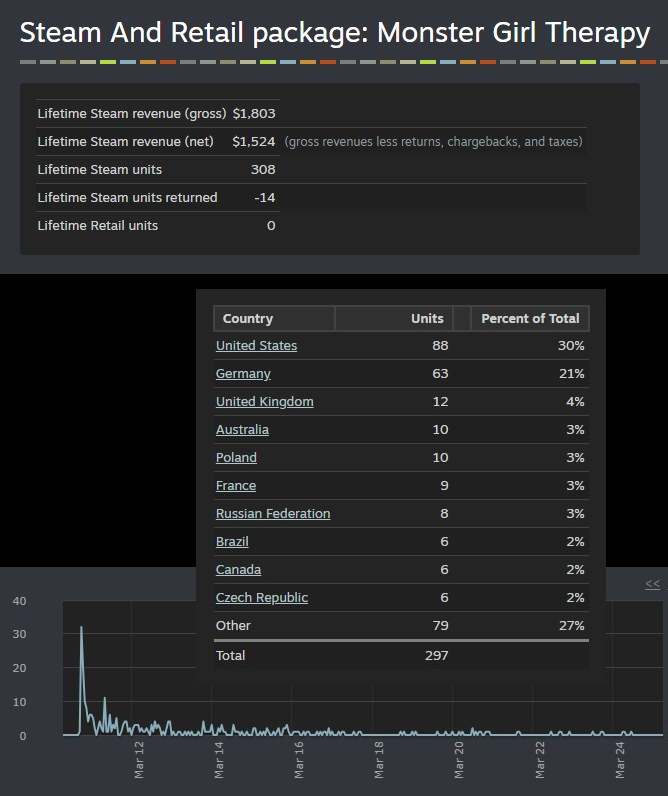Open the United States country link
Screen dimensions: 668x796
click(256, 346)
